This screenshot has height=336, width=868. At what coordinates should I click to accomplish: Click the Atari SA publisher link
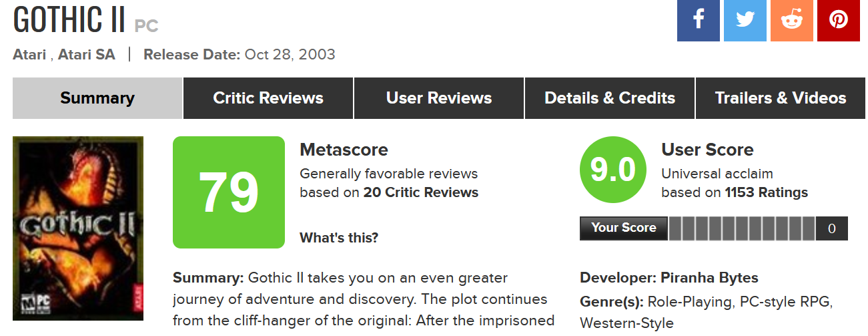[87, 55]
